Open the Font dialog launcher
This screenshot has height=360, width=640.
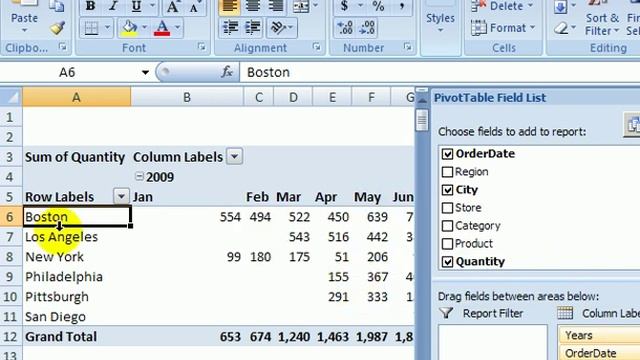(x=202, y=48)
